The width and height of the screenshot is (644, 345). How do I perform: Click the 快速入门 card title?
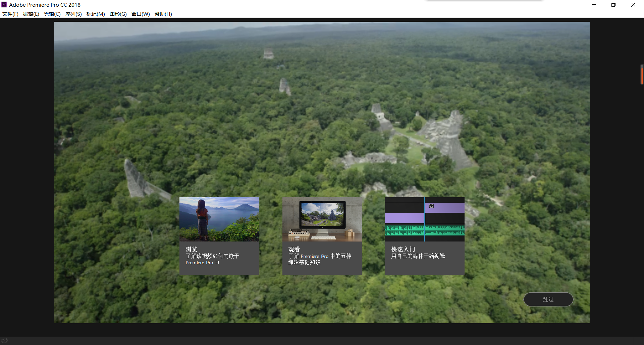point(403,250)
